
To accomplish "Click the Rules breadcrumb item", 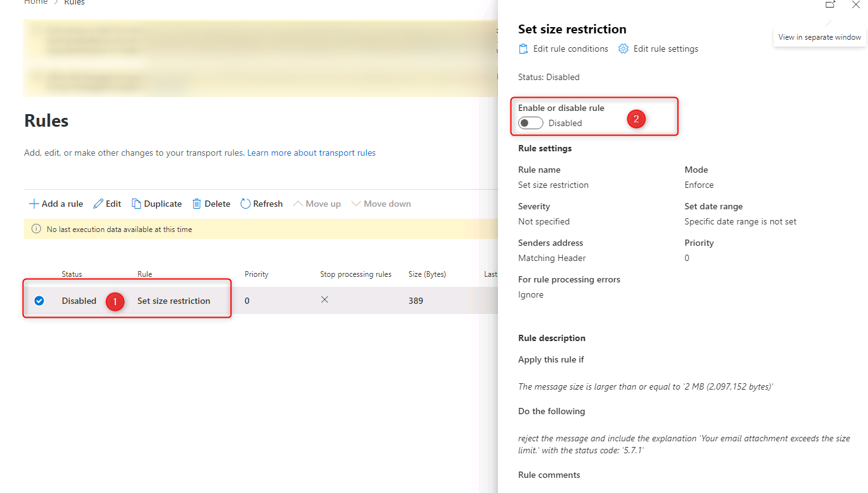I will 74,3.
